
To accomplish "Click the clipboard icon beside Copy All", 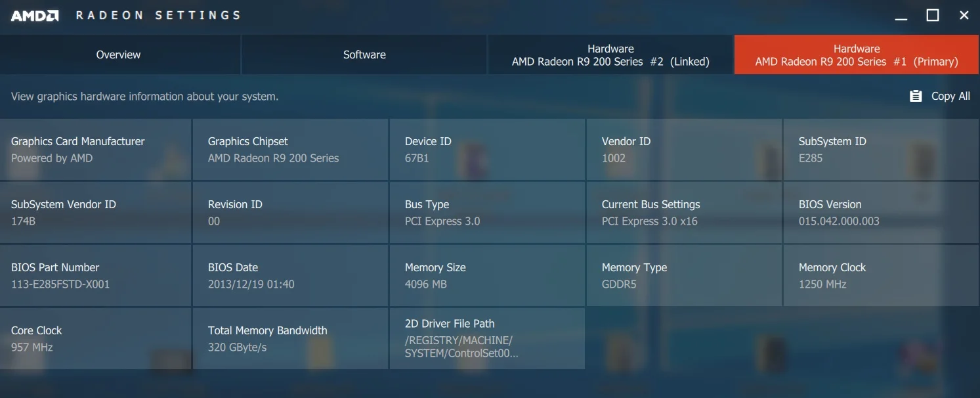I will [x=916, y=96].
